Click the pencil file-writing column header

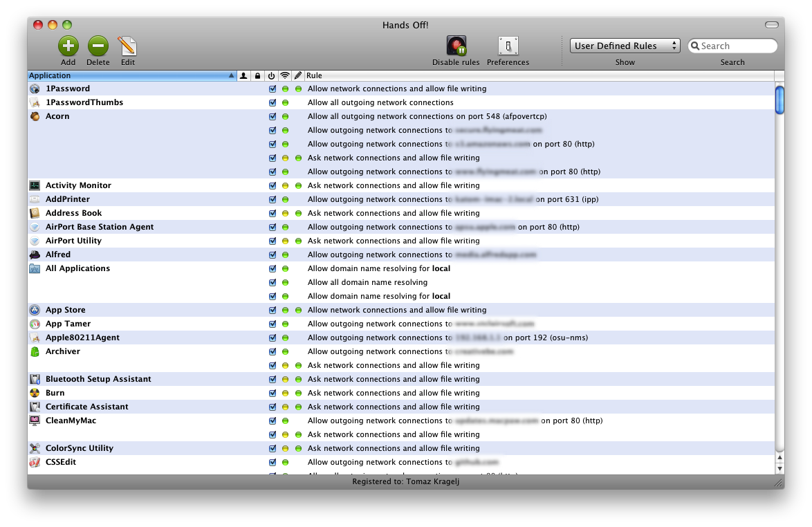pos(298,75)
